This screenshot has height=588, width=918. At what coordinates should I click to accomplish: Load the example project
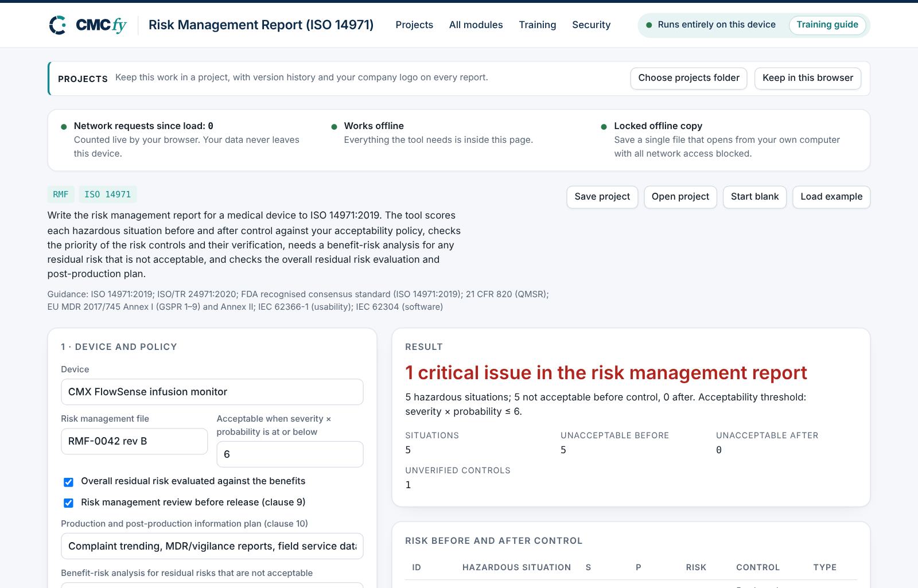pyautogui.click(x=831, y=197)
